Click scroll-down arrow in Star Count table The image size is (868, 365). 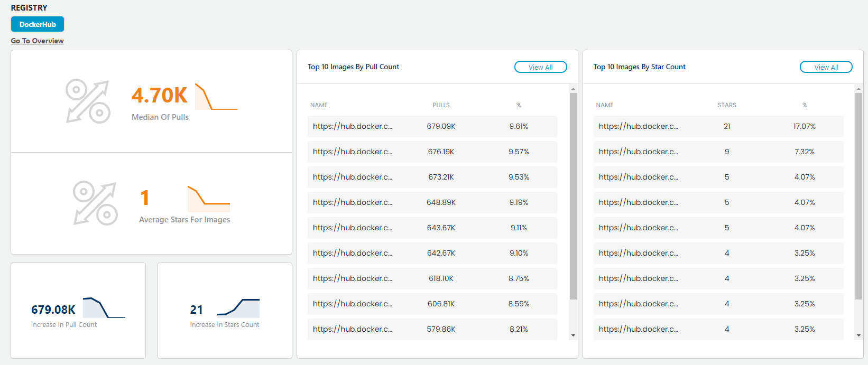pyautogui.click(x=858, y=335)
